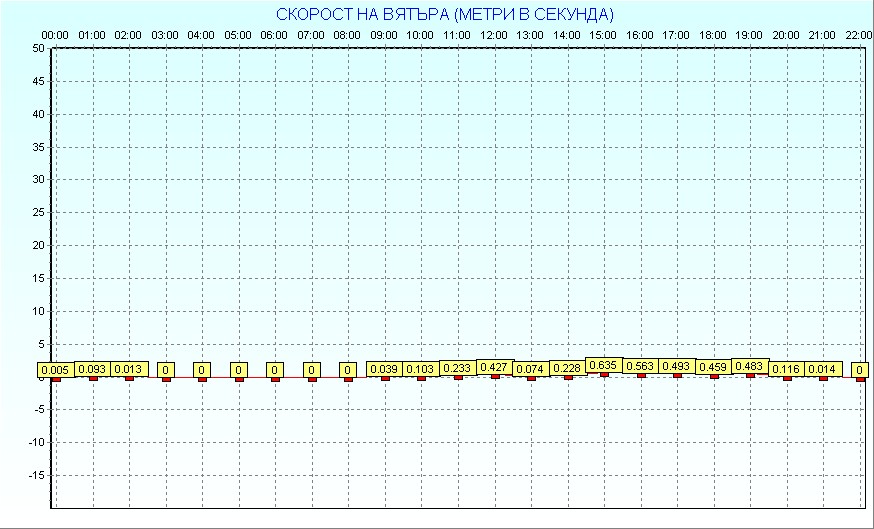Select the 0.093 data label
Image resolution: width=874 pixels, height=529 pixels.
click(x=93, y=369)
